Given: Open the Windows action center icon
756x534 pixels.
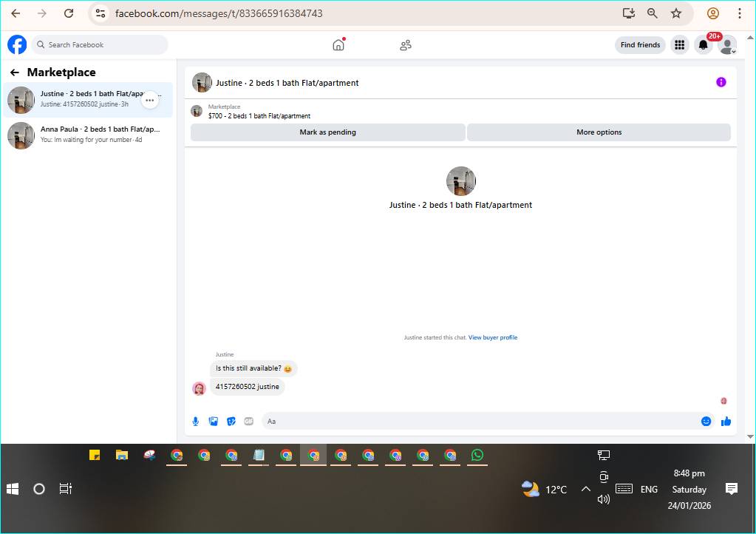Looking at the screenshot, I should pos(732,489).
